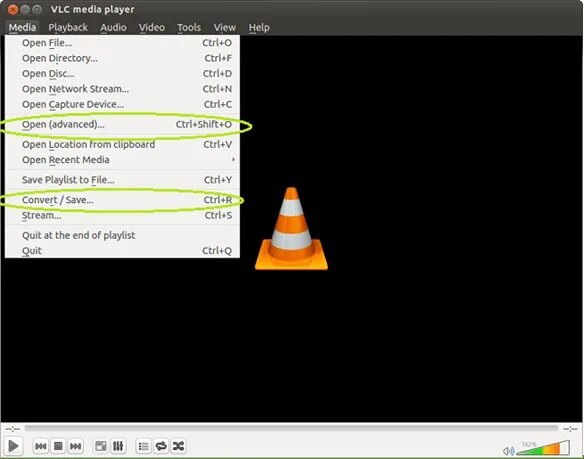The width and height of the screenshot is (584, 459).
Task: Choose Open (advanced)… menu entry
Action: [123, 124]
